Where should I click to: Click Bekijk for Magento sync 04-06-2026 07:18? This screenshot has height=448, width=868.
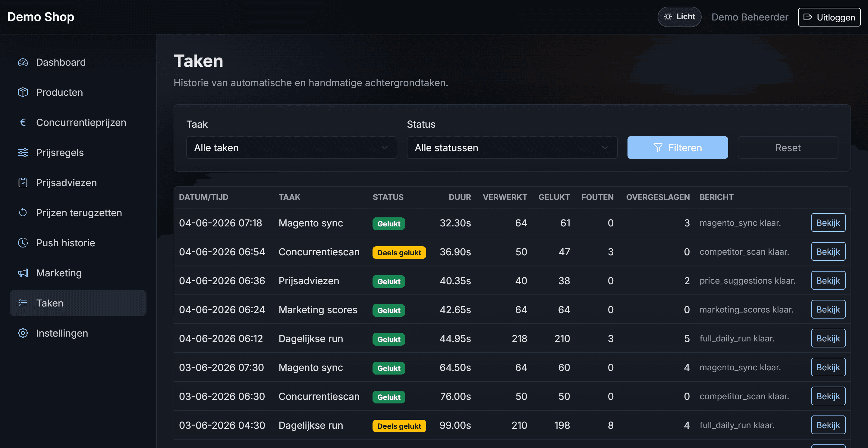click(828, 223)
